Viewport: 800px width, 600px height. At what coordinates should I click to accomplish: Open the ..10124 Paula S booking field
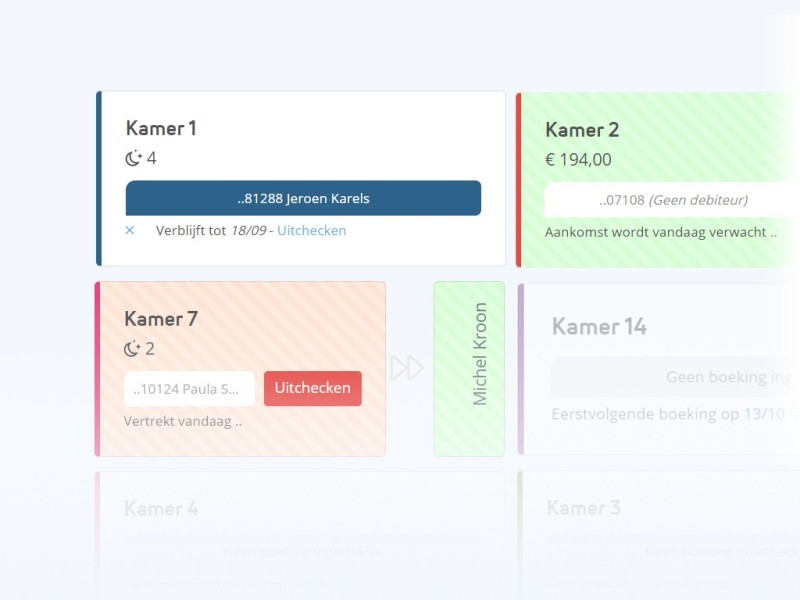(x=189, y=388)
